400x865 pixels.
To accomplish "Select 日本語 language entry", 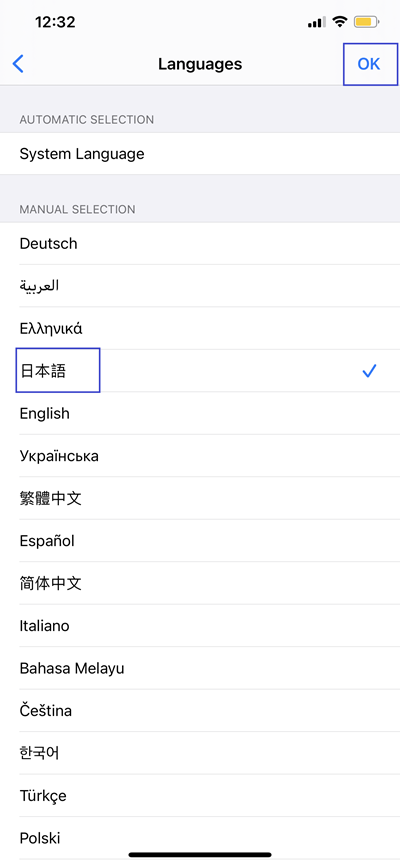I will pyautogui.click(x=200, y=371).
